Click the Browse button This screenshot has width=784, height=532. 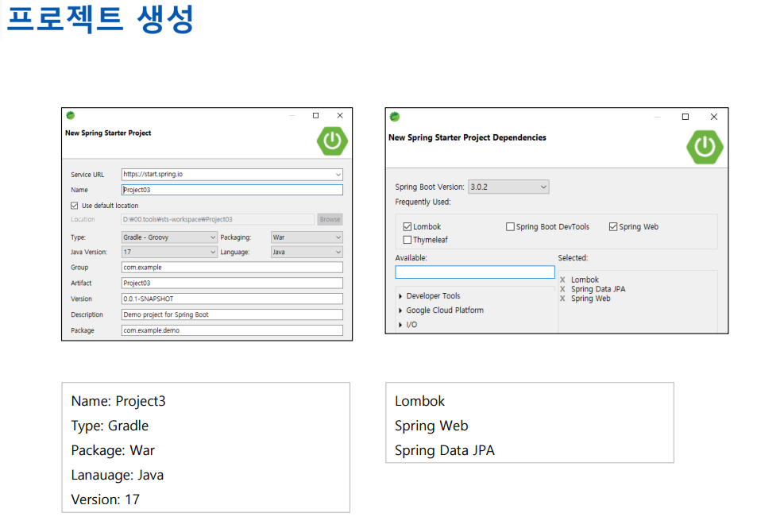coord(330,219)
